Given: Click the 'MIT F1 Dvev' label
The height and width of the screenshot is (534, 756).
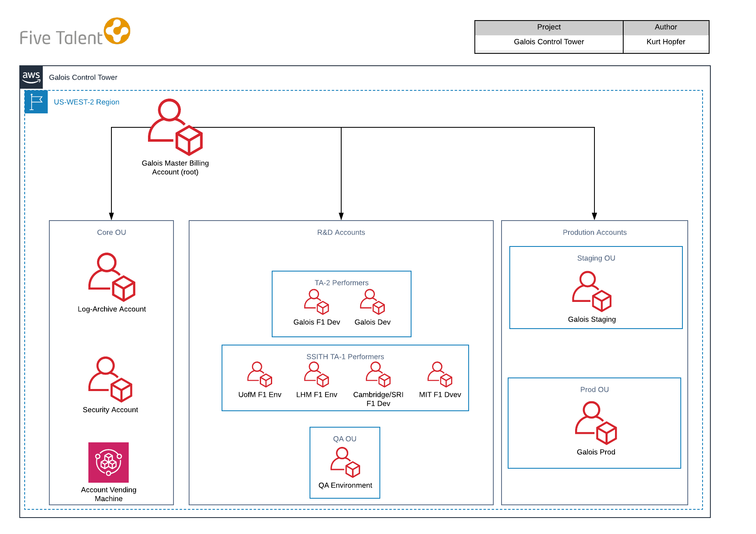Looking at the screenshot, I should [x=440, y=395].
